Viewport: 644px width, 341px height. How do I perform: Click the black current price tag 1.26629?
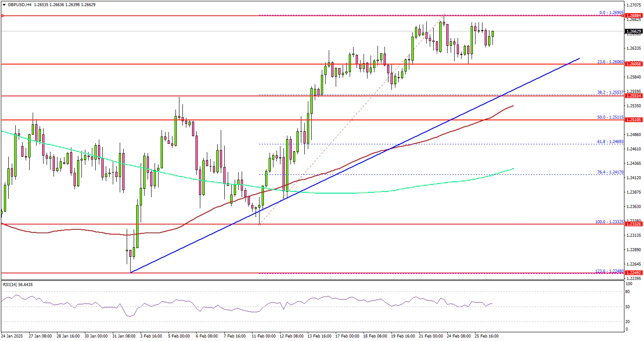(x=634, y=31)
